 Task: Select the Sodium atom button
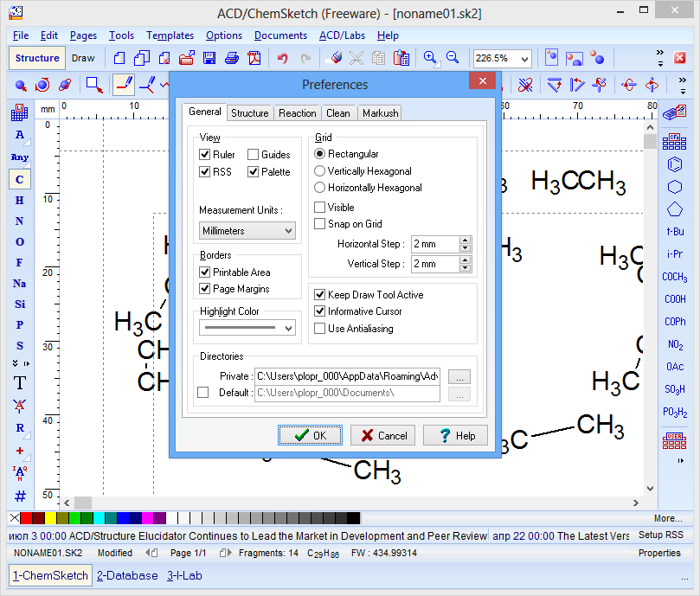(x=20, y=284)
